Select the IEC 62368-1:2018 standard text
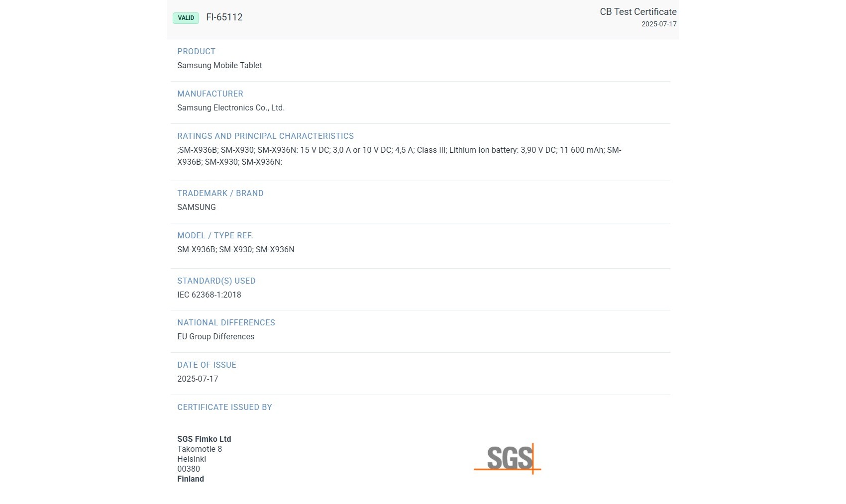 209,295
